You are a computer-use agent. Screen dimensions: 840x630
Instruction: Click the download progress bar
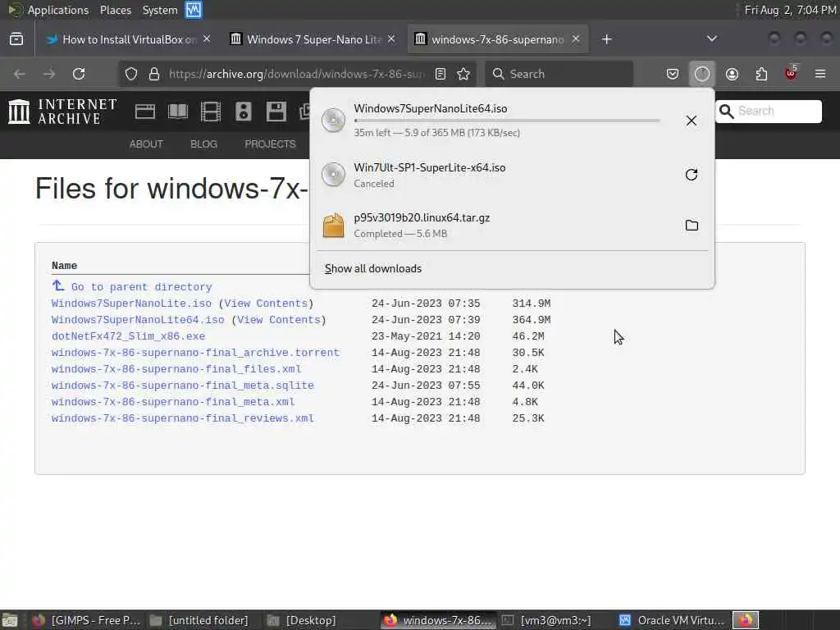[x=507, y=121]
